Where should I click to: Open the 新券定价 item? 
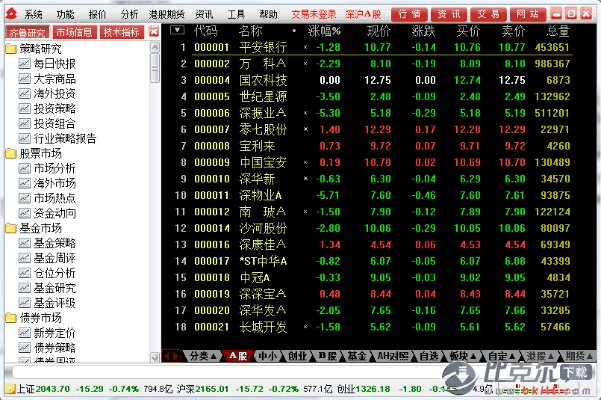point(47,333)
